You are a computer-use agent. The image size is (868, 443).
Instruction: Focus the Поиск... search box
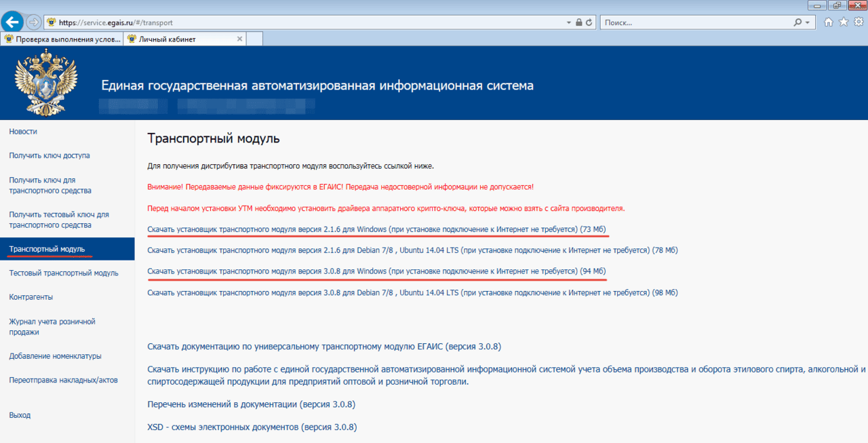696,22
